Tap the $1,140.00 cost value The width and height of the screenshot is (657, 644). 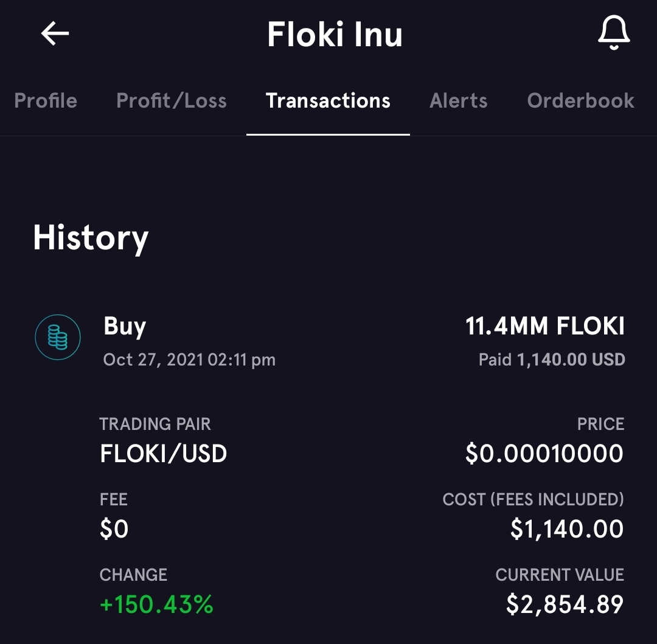[567, 529]
